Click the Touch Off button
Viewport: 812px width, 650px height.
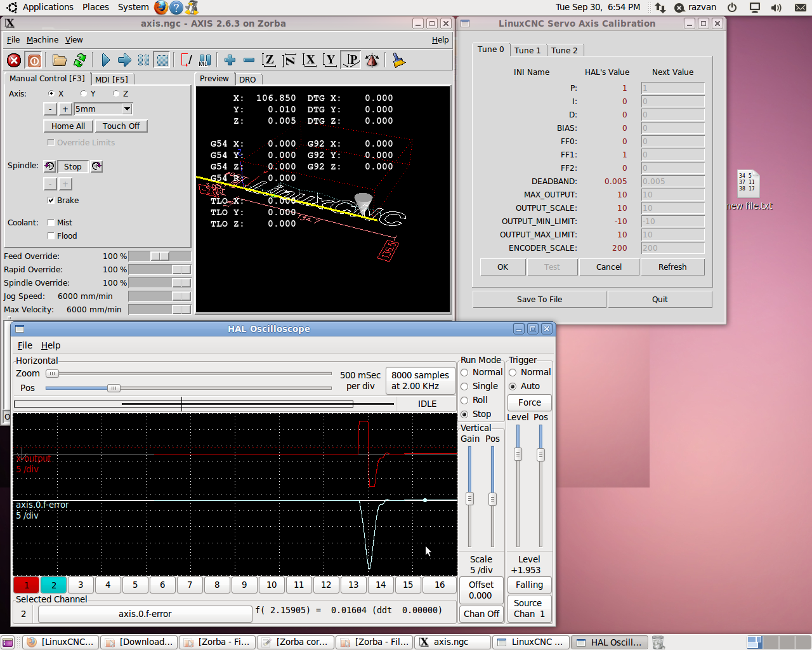pos(121,126)
